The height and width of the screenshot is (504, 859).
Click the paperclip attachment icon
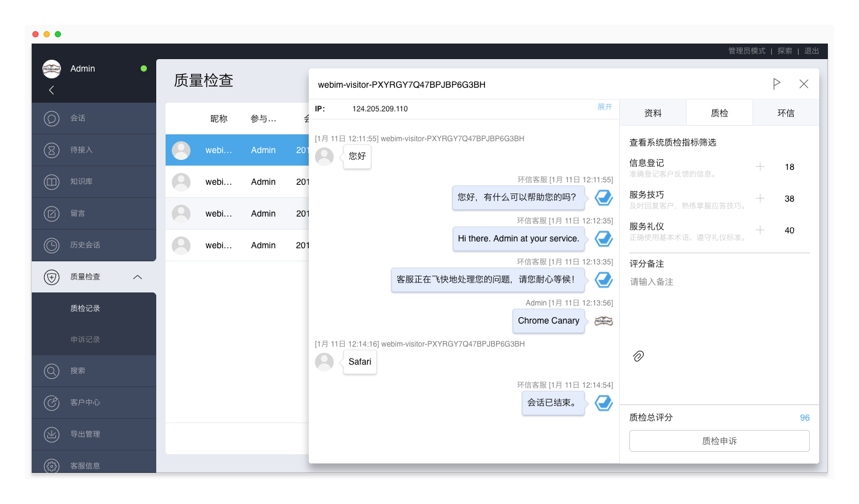(x=638, y=356)
